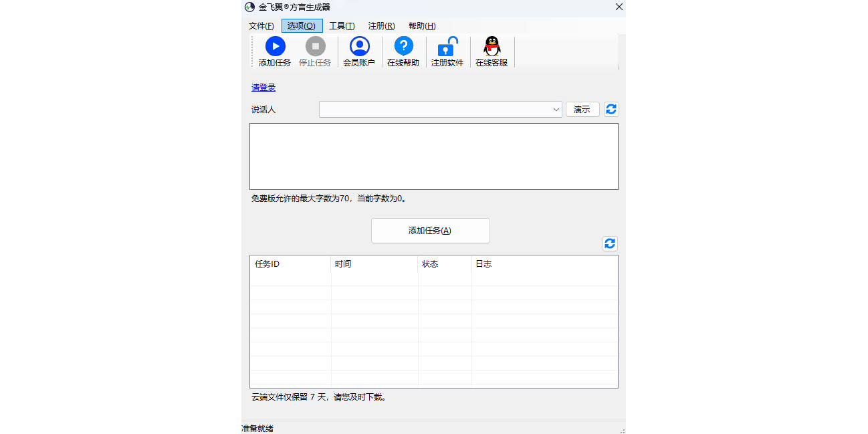Click the free version character limit notice

pyautogui.click(x=329, y=199)
